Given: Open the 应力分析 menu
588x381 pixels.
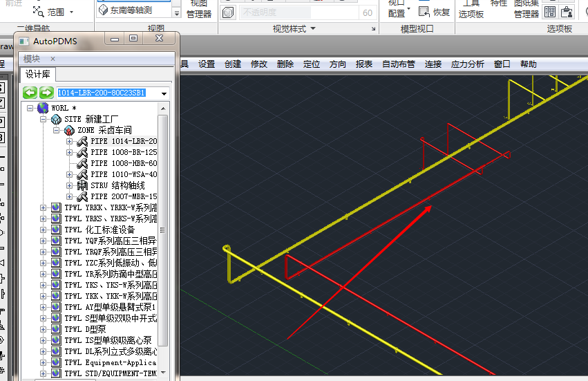Looking at the screenshot, I should [468, 64].
